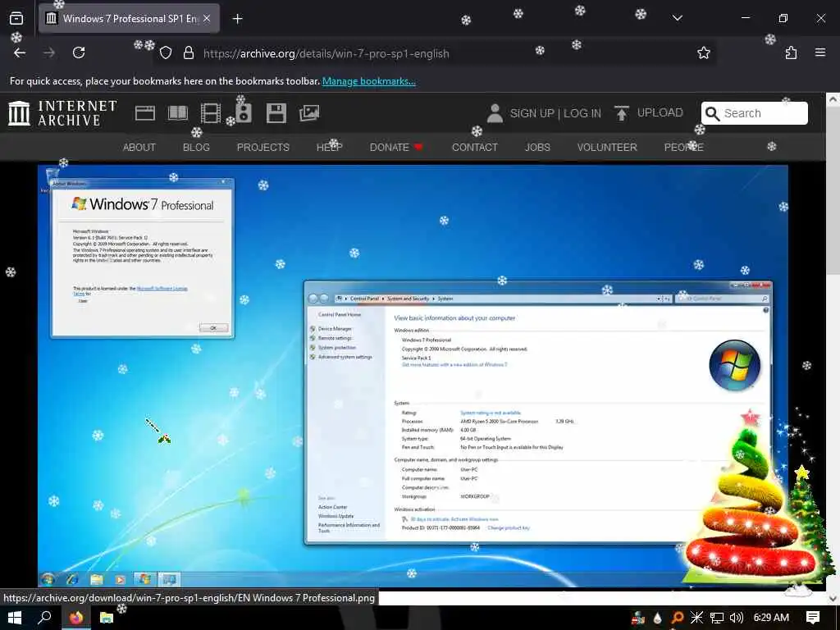Open Firefox extensions puzzle icon
Screen dimensions: 840x630
[791, 52]
